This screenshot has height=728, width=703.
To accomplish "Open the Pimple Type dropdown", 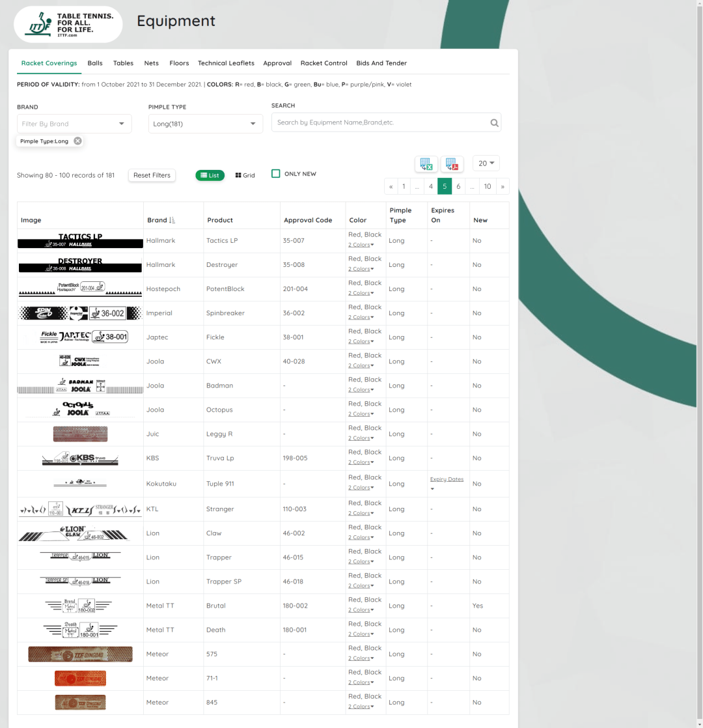I will coord(206,124).
